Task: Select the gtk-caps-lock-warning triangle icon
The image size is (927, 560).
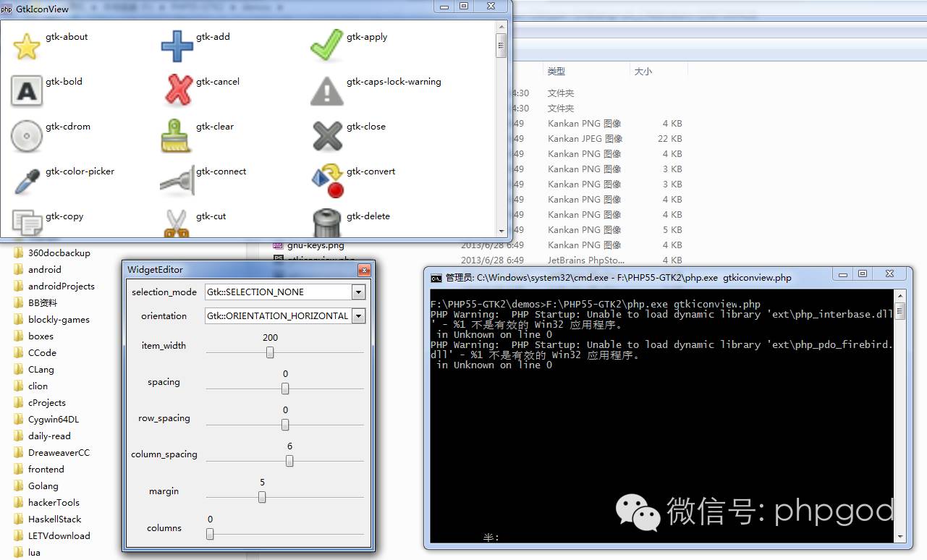Action: pyautogui.click(x=327, y=91)
